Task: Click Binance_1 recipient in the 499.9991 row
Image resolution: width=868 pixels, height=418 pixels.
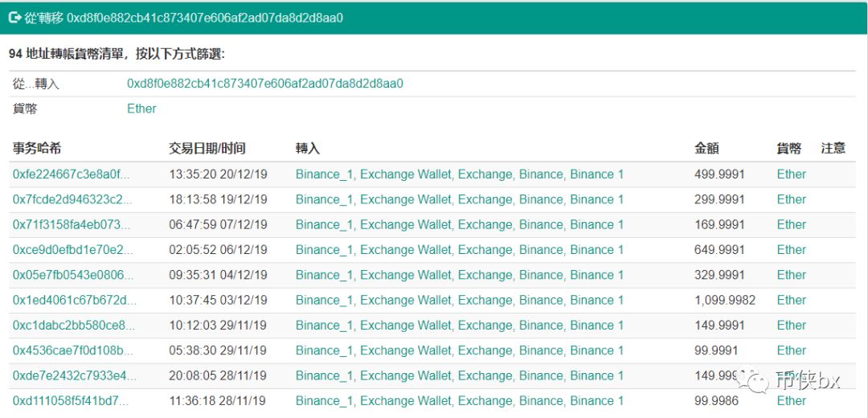Action: [460, 174]
